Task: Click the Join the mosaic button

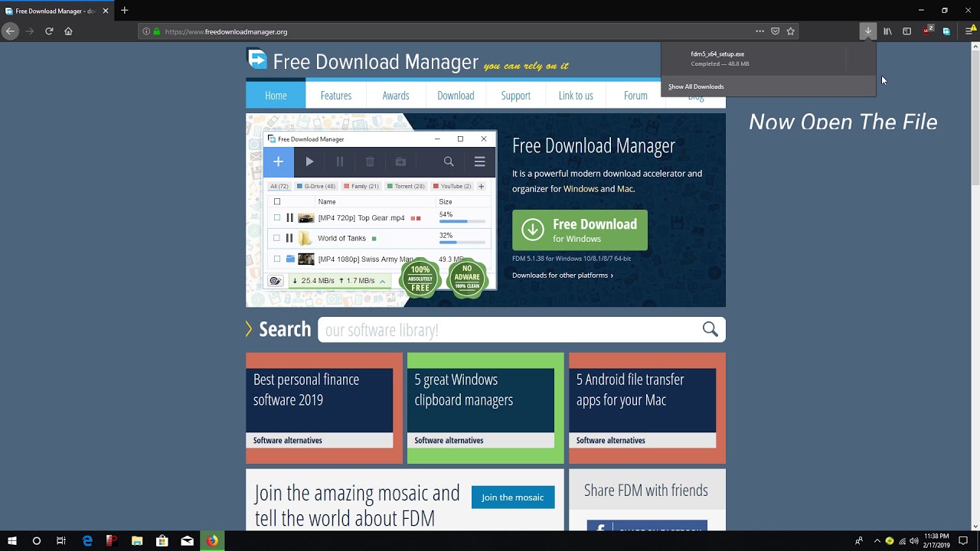Action: 513,497
